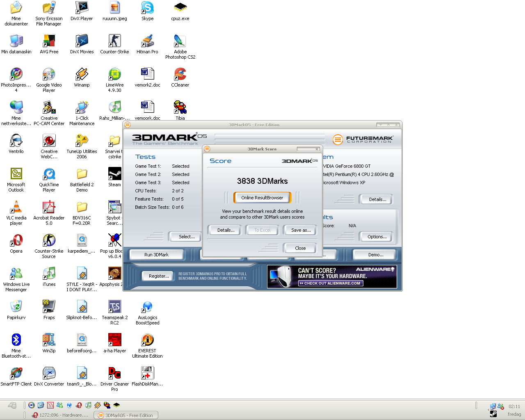The width and height of the screenshot is (525, 420).
Task: Select Hitman Pro desktop icon
Action: point(147,44)
